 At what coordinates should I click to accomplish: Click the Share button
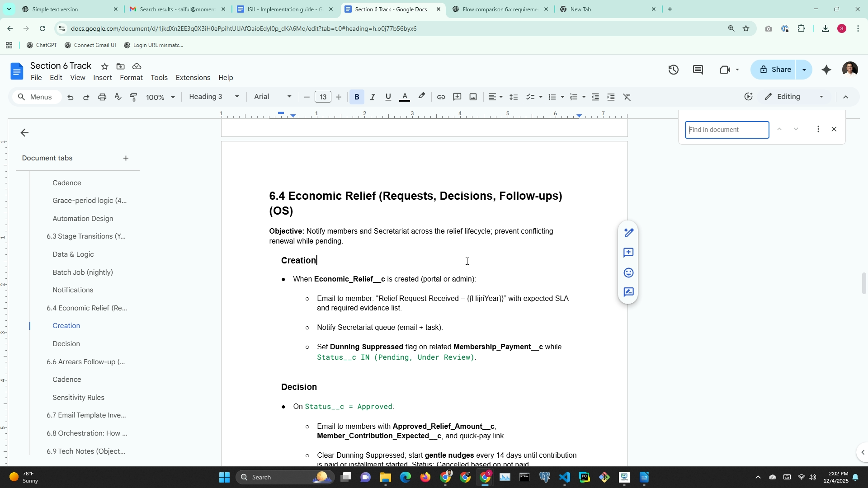775,70
